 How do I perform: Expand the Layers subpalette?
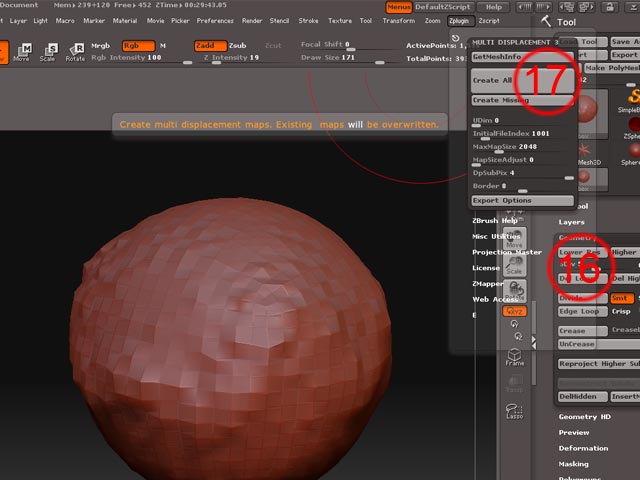click(x=571, y=222)
